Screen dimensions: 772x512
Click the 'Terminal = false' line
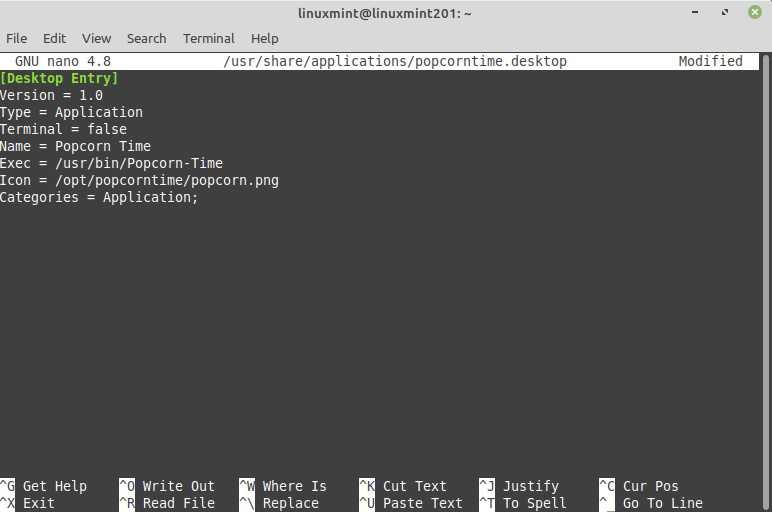coord(64,129)
